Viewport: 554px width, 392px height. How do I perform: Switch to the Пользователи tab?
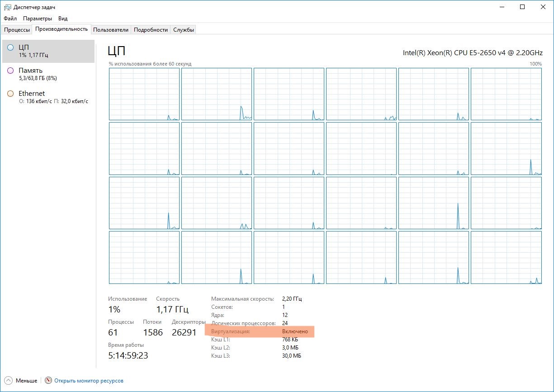pyautogui.click(x=111, y=30)
